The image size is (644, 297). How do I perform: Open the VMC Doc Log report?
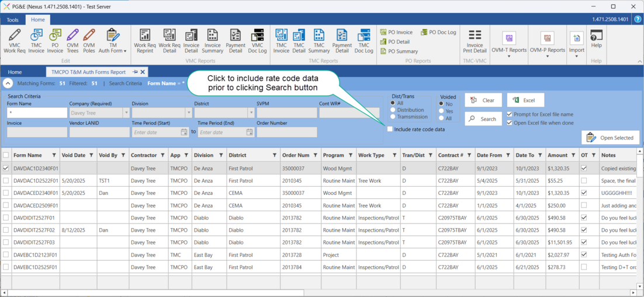click(257, 41)
